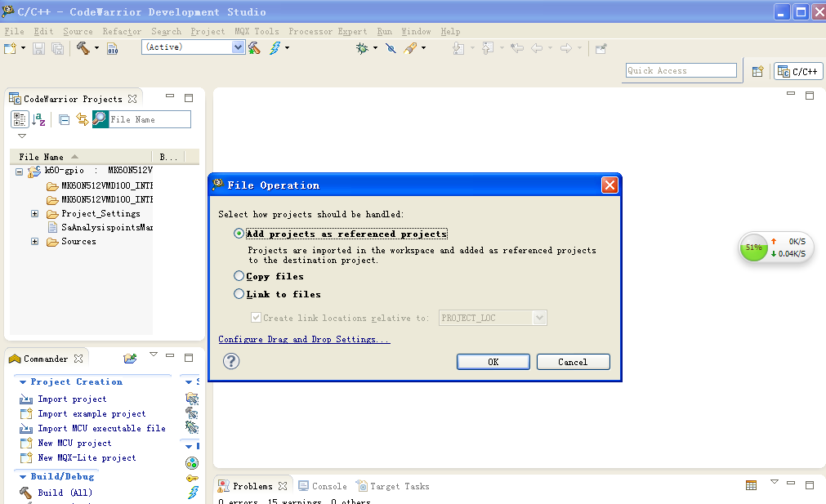Open the Projects panel view menu triangle
This screenshot has width=826, height=504.
21,136
